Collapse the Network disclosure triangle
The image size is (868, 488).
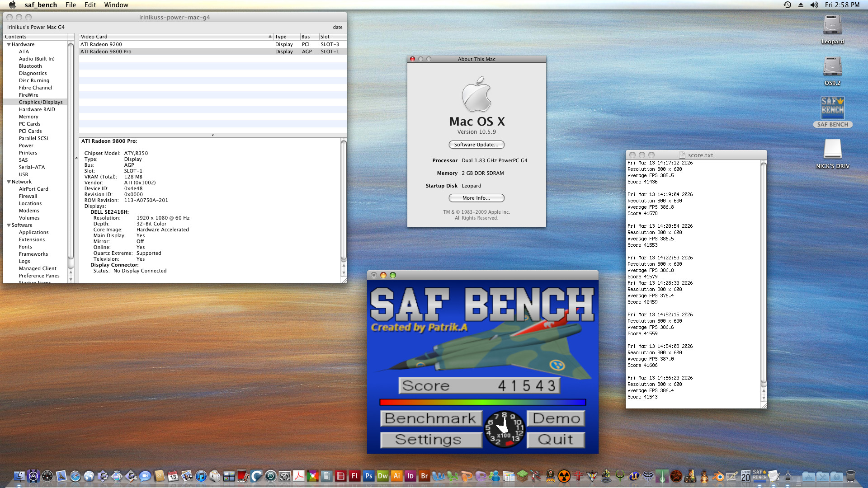pos(9,182)
